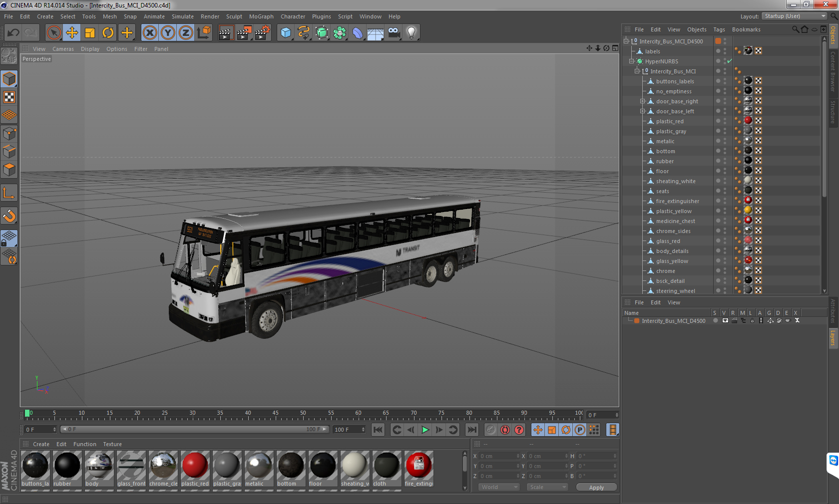Add a HyperNURBS generator object
Screen dimensions: 839x504
(x=322, y=33)
